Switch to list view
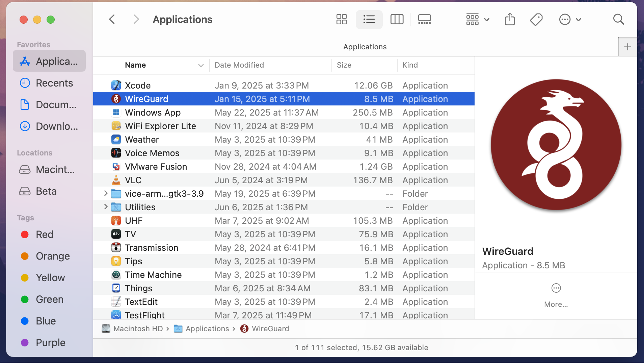Viewport: 644px width, 363px height. click(x=369, y=19)
